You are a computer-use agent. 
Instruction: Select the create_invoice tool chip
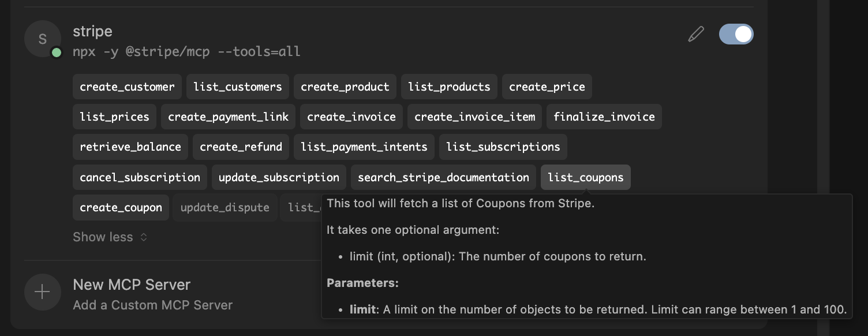351,117
